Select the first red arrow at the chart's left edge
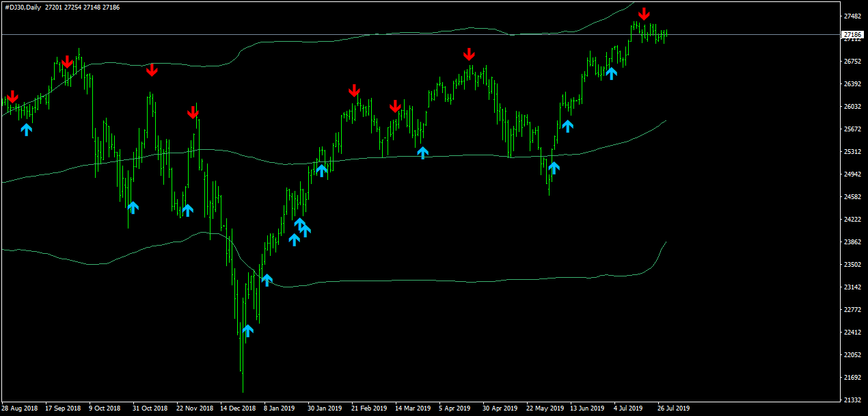This screenshot has width=868, height=416. click(x=12, y=96)
